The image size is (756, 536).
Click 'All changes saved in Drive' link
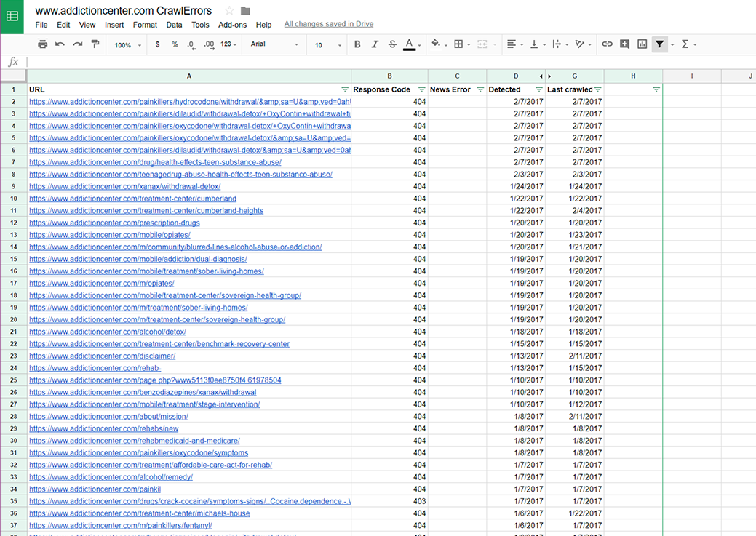coord(328,24)
